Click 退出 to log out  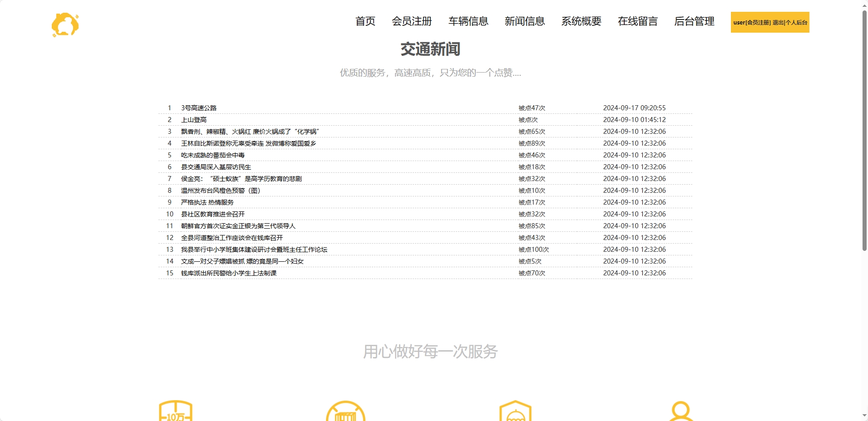click(x=777, y=22)
